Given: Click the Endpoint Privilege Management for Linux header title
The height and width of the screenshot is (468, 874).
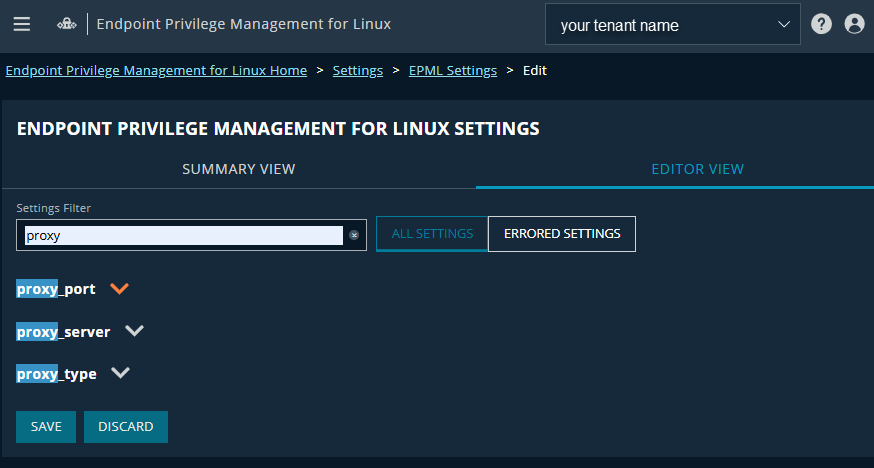Looking at the screenshot, I should (244, 24).
